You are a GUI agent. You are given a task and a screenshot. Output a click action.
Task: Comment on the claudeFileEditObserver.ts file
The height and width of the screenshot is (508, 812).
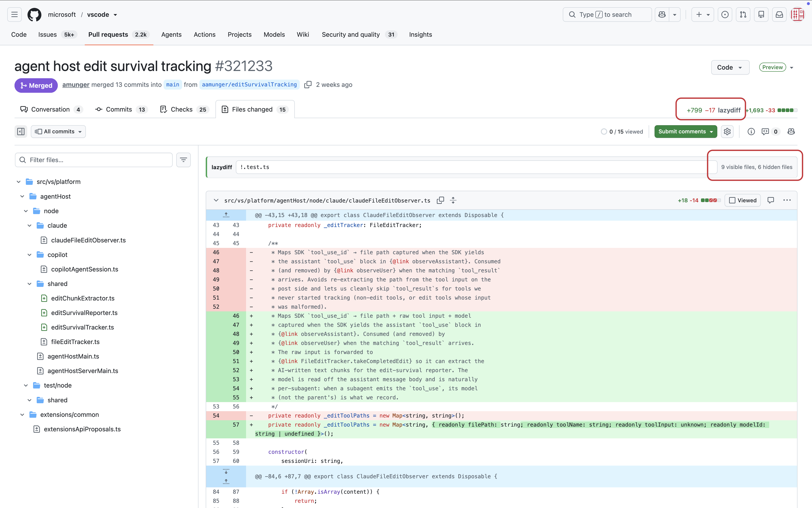point(771,200)
